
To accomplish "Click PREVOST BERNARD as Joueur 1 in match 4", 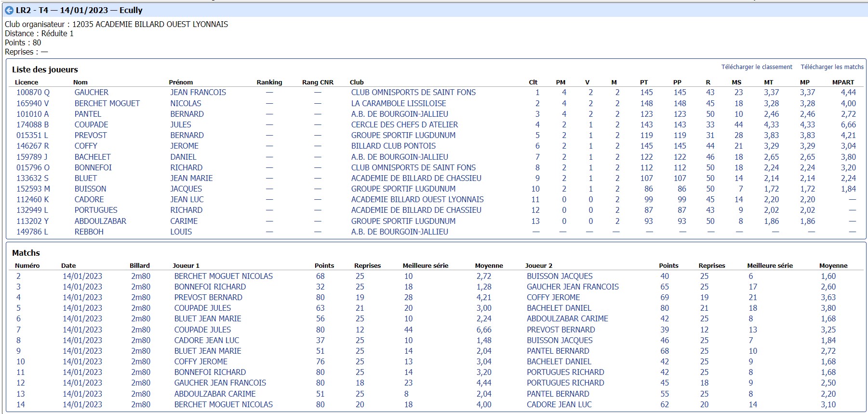I will (x=208, y=297).
